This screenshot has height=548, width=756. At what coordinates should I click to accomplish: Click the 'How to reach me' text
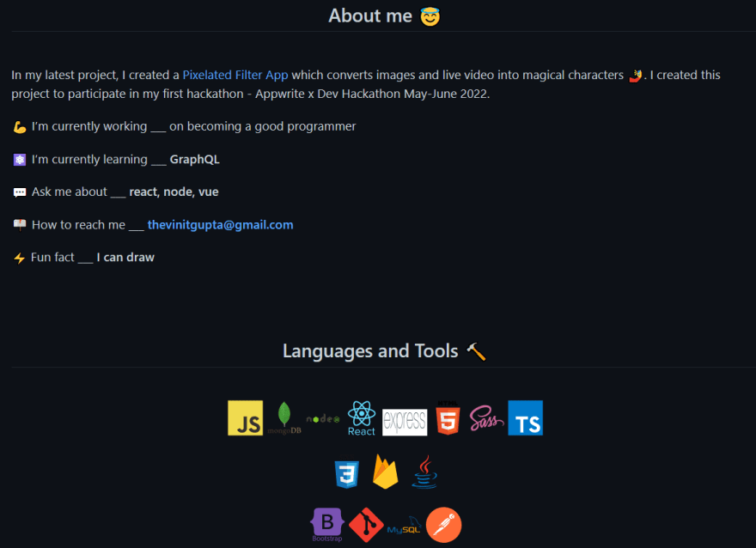pos(78,224)
